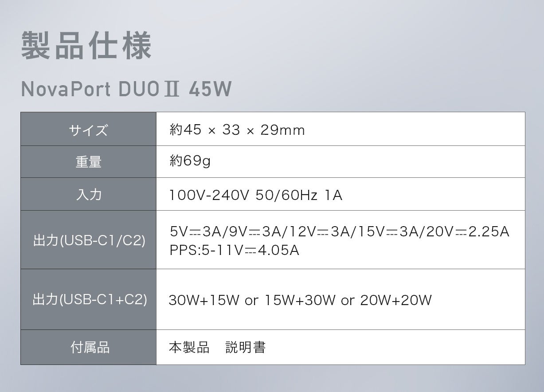Select the 出力(USB-C1/C2) row label
Image resolution: width=544 pixels, height=392 pixels.
coord(89,241)
